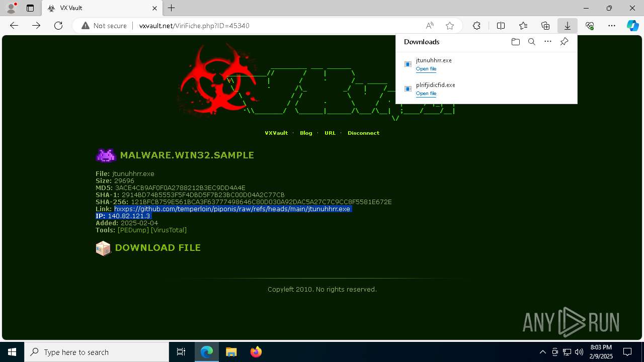Image resolution: width=644 pixels, height=362 pixels.
Task: Click the Not secure site warning
Action: click(104, 26)
